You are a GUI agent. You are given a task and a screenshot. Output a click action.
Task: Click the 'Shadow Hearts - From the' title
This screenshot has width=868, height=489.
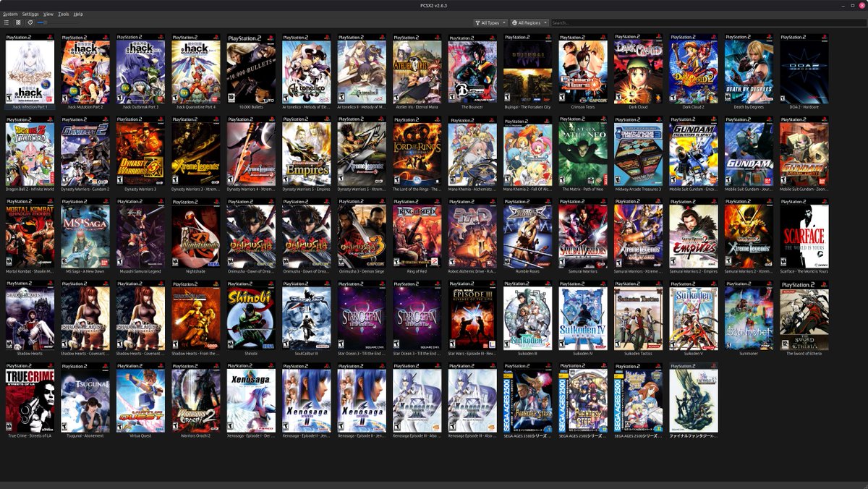point(196,354)
